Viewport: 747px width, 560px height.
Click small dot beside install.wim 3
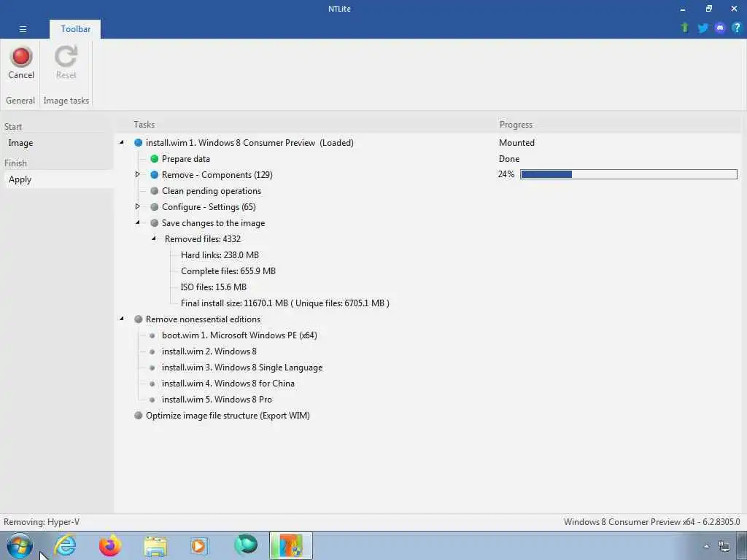coord(152,367)
